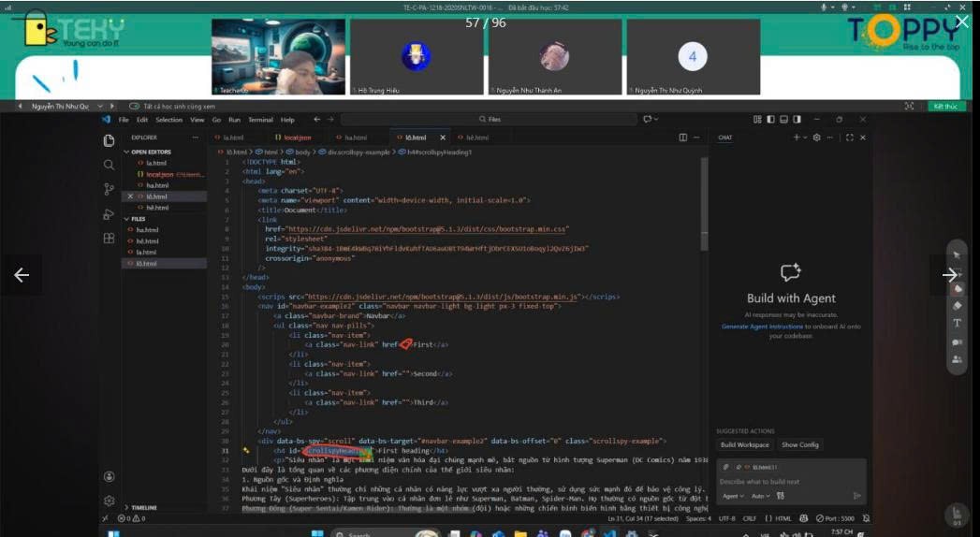980x537 pixels.
Task: Open the Search view in activity bar
Action: pos(109,165)
